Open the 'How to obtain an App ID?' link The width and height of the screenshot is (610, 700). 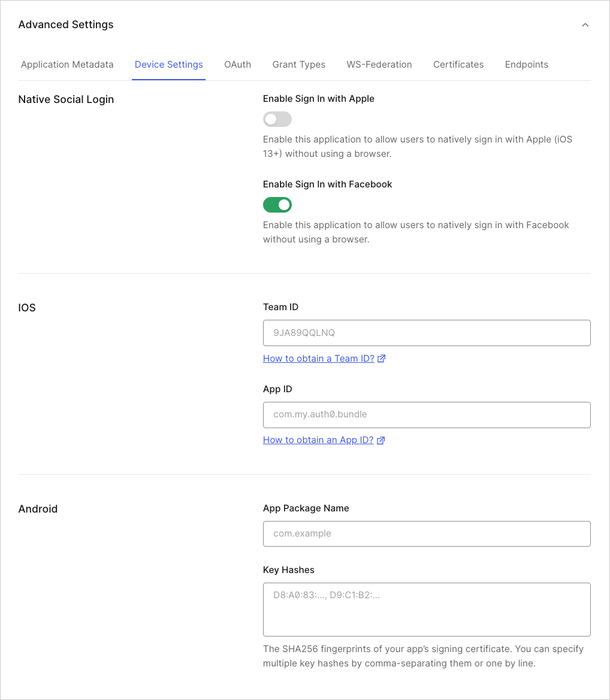pos(316,440)
